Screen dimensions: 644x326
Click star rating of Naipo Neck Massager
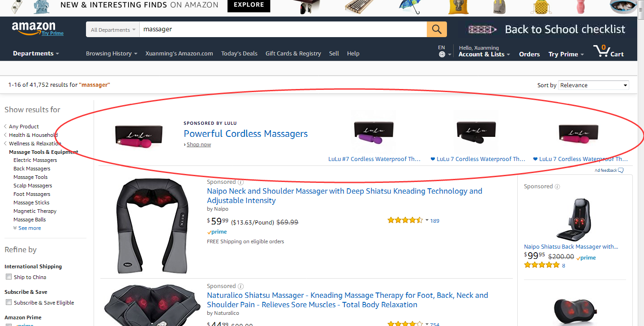pos(405,220)
